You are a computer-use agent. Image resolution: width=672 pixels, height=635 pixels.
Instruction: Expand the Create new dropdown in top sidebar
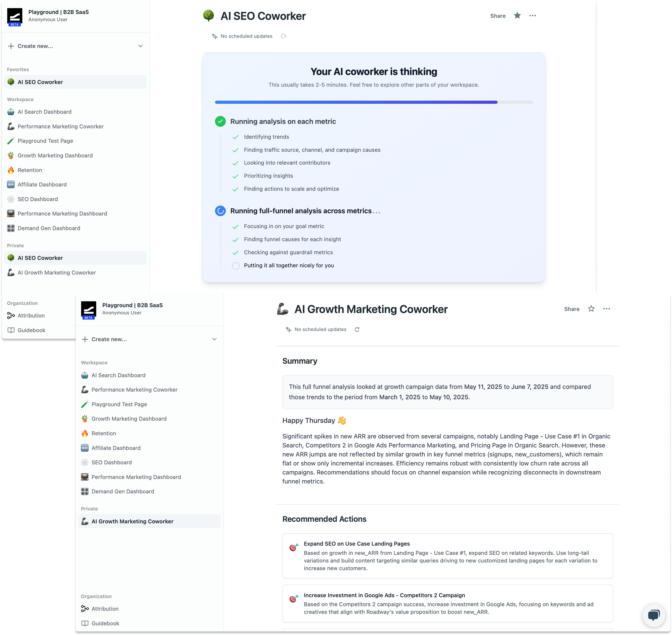tap(141, 46)
